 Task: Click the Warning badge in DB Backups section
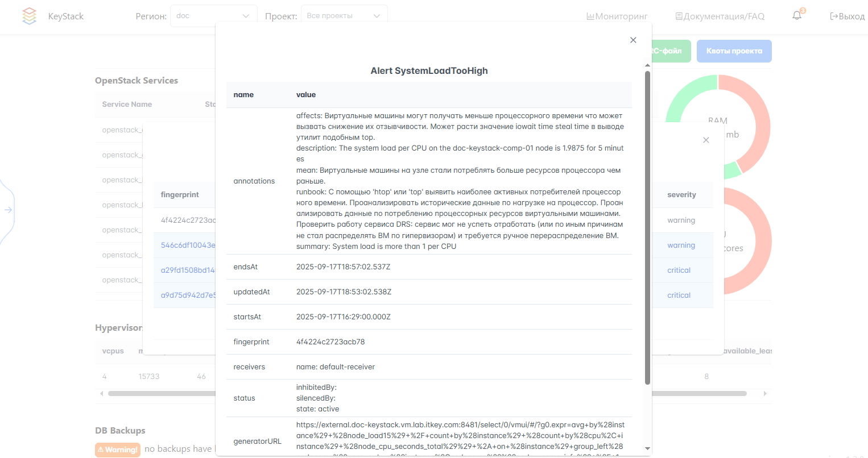tap(118, 449)
